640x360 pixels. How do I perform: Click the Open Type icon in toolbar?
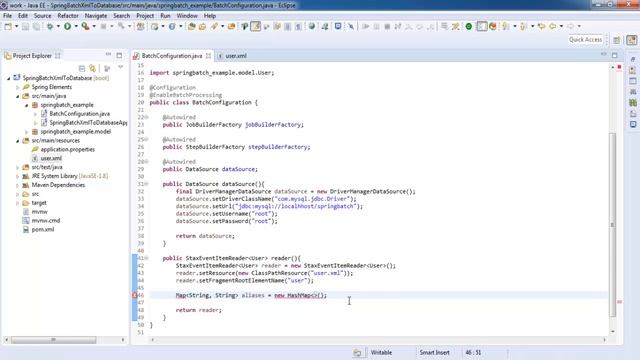pyautogui.click(x=191, y=27)
